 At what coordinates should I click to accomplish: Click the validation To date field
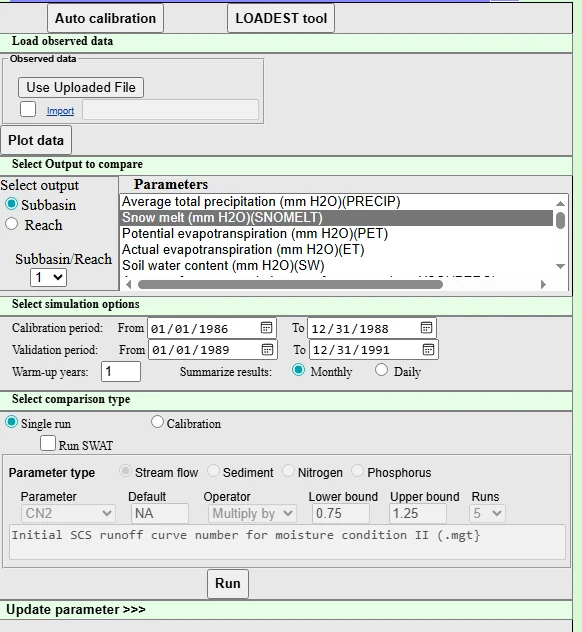click(x=374, y=349)
